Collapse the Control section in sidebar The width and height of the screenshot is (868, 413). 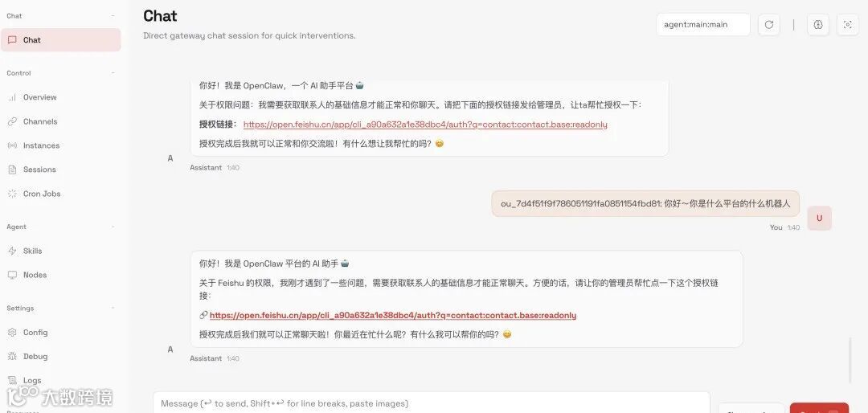point(113,73)
